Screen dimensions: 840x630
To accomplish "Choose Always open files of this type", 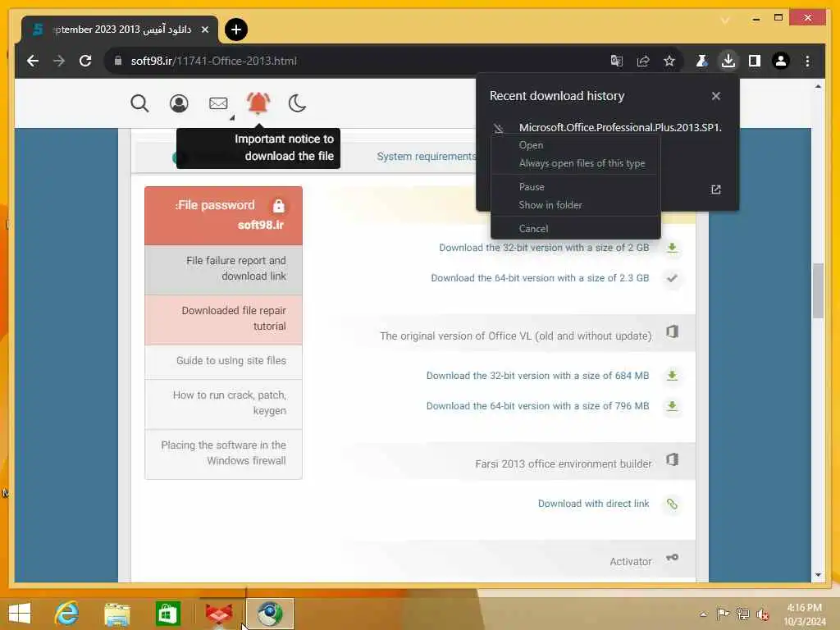I will click(x=582, y=163).
